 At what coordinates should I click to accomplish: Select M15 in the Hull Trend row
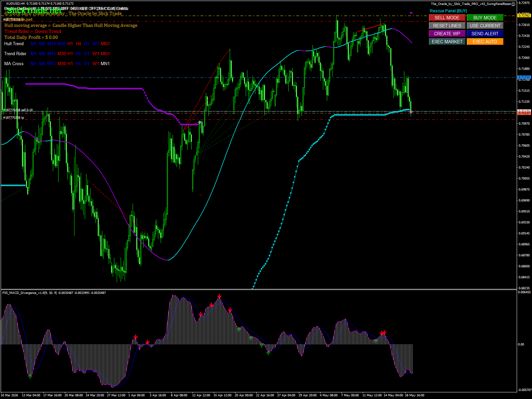(52, 44)
